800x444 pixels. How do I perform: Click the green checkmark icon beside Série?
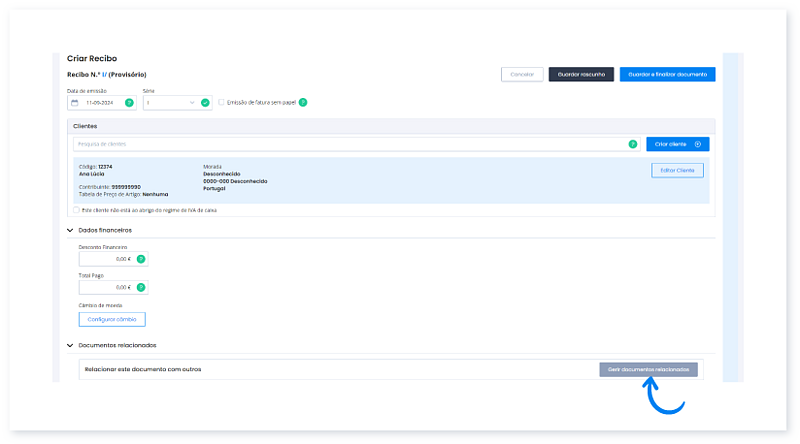[205, 102]
